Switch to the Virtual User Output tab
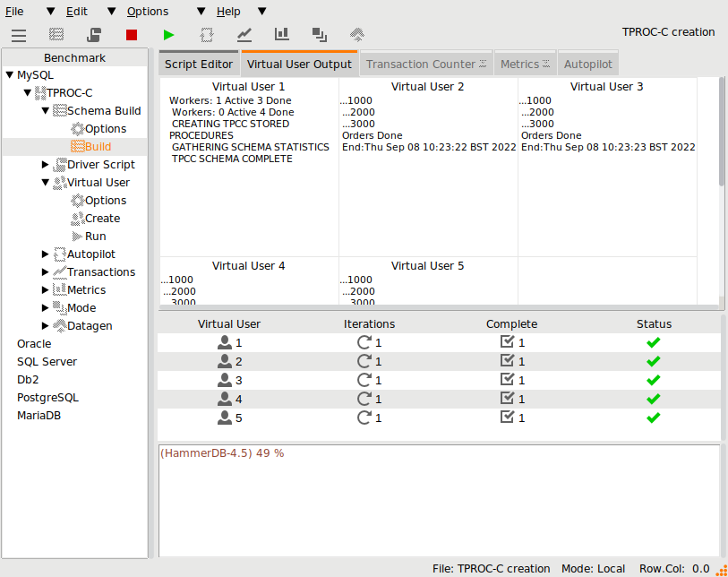This screenshot has width=728, height=577. (x=299, y=65)
